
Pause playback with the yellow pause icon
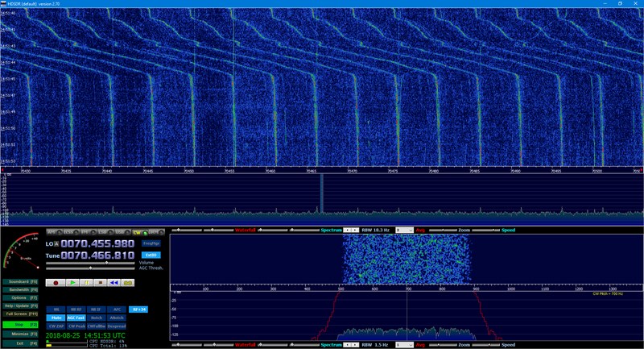[86, 283]
